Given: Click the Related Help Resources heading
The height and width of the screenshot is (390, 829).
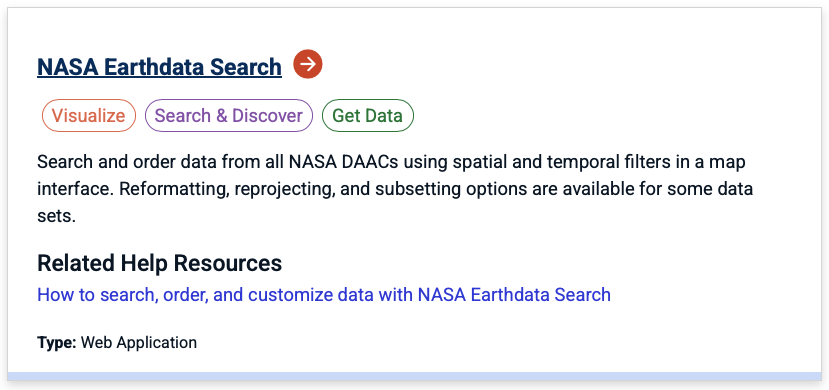Looking at the screenshot, I should (159, 263).
